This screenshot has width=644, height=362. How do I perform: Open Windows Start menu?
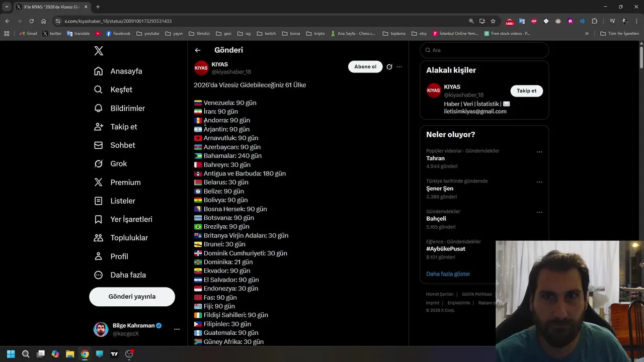(11, 354)
